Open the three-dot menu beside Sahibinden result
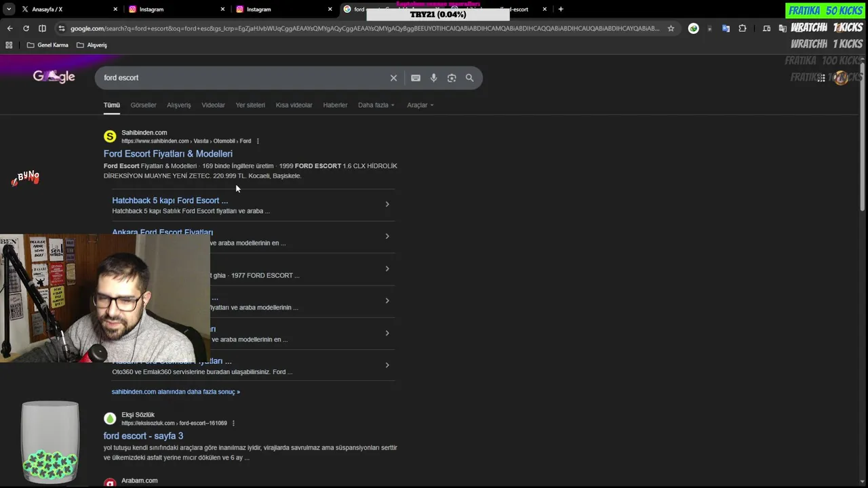Image resolution: width=868 pixels, height=488 pixels. click(258, 141)
